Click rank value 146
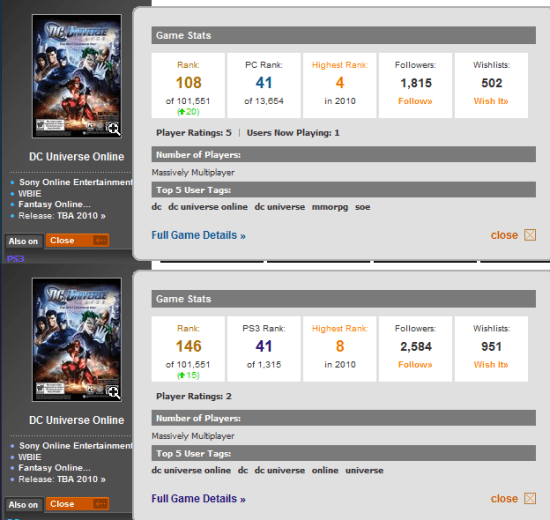550x520 pixels. tap(188, 346)
